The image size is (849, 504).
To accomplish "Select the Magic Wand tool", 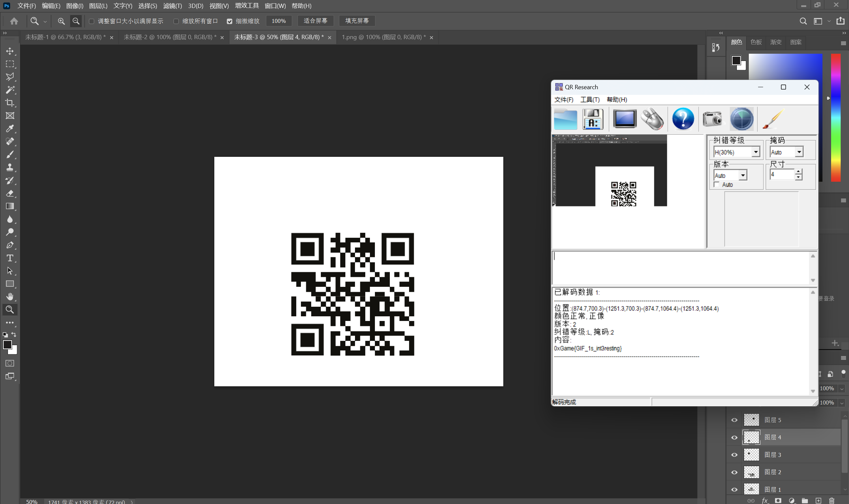I will tap(10, 90).
